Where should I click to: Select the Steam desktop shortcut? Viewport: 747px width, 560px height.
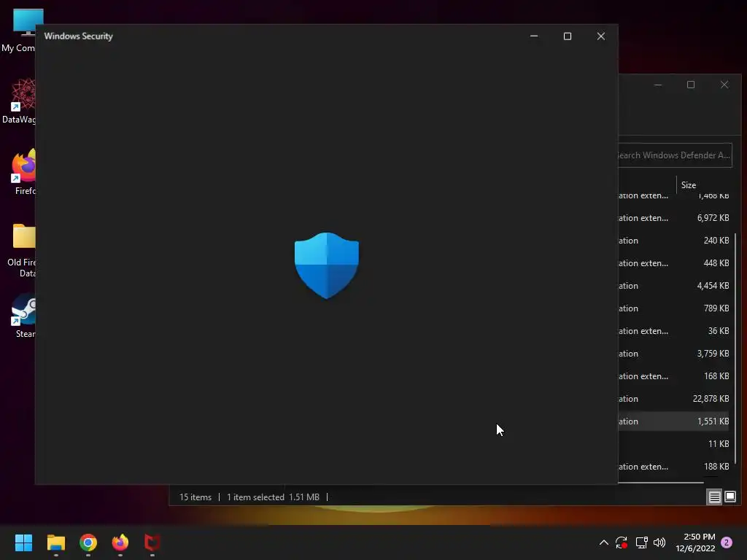click(x=23, y=316)
